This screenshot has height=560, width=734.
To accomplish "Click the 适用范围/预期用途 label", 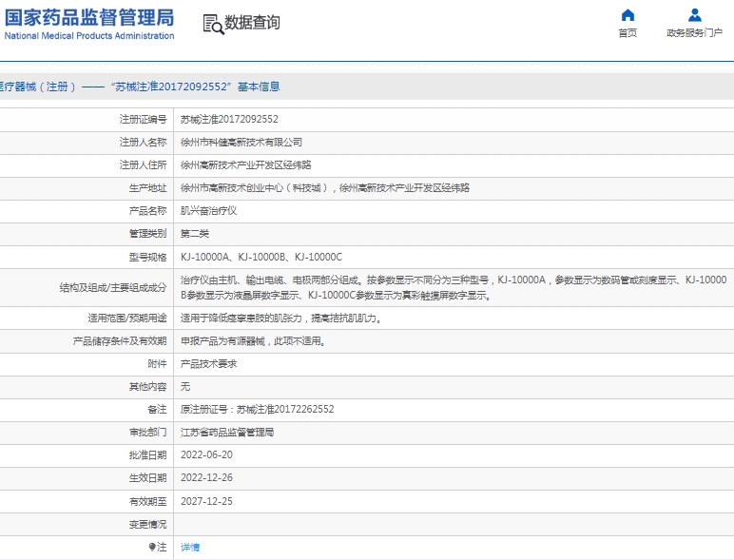I will tap(126, 318).
